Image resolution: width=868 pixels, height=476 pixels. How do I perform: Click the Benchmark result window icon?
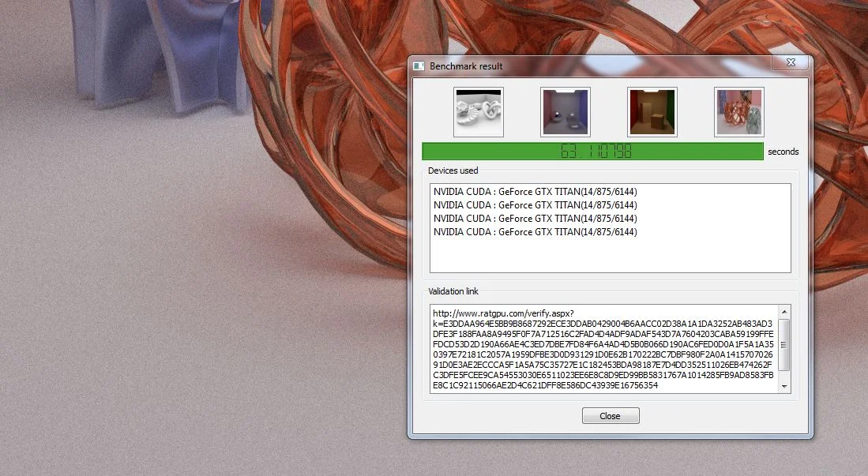[x=419, y=66]
